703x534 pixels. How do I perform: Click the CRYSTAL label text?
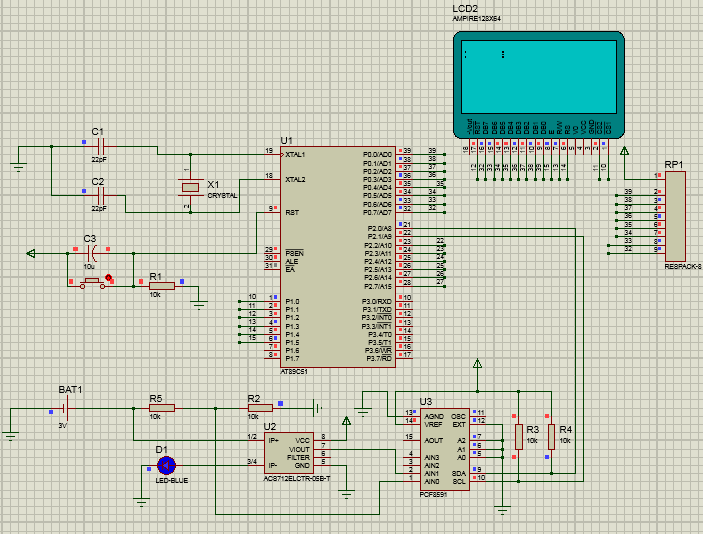tap(222, 196)
